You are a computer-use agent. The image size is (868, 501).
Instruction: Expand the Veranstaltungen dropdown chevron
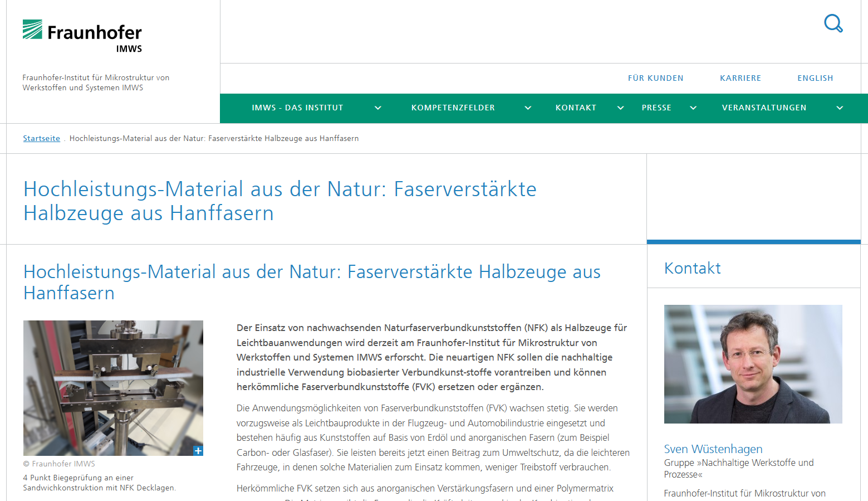point(840,108)
